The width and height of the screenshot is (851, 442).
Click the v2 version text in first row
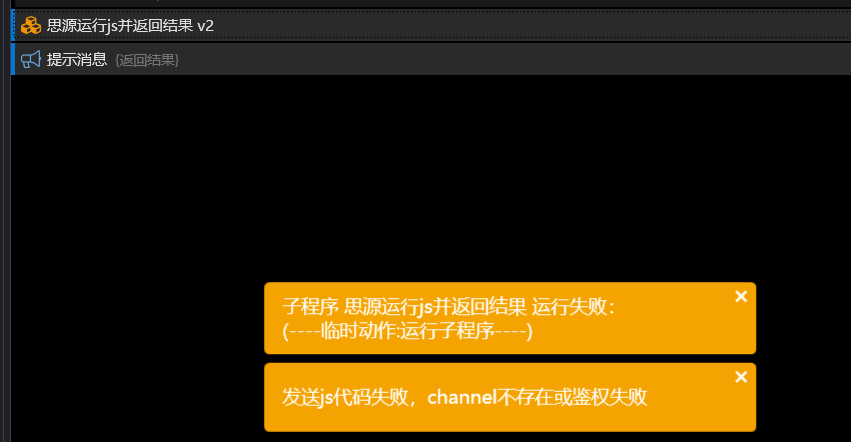click(205, 26)
